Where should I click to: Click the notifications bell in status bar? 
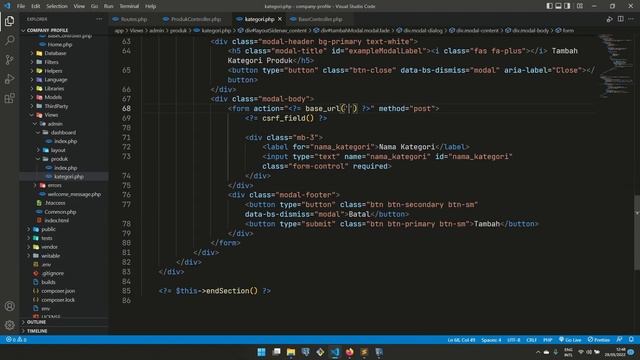[631, 340]
